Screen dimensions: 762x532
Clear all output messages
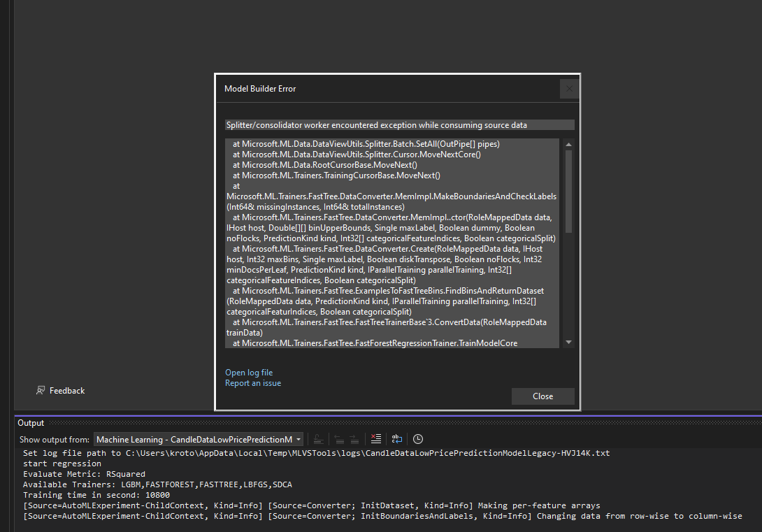coord(375,439)
